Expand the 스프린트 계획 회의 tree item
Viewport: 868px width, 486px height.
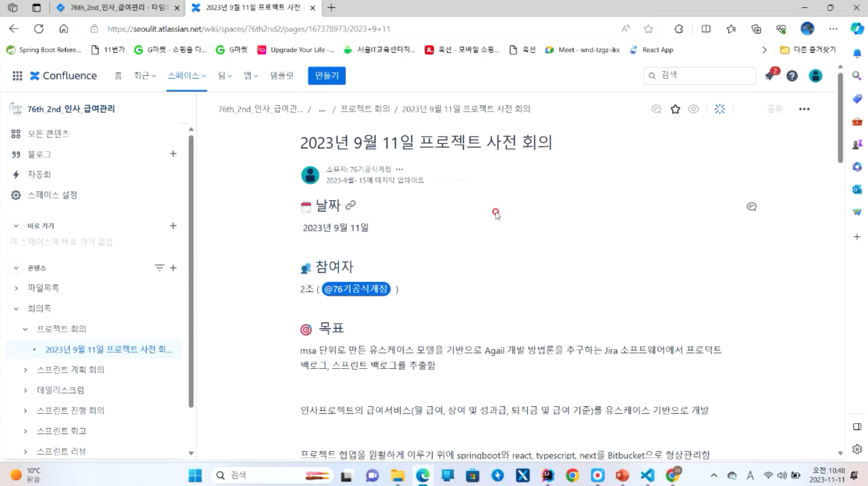coord(25,370)
